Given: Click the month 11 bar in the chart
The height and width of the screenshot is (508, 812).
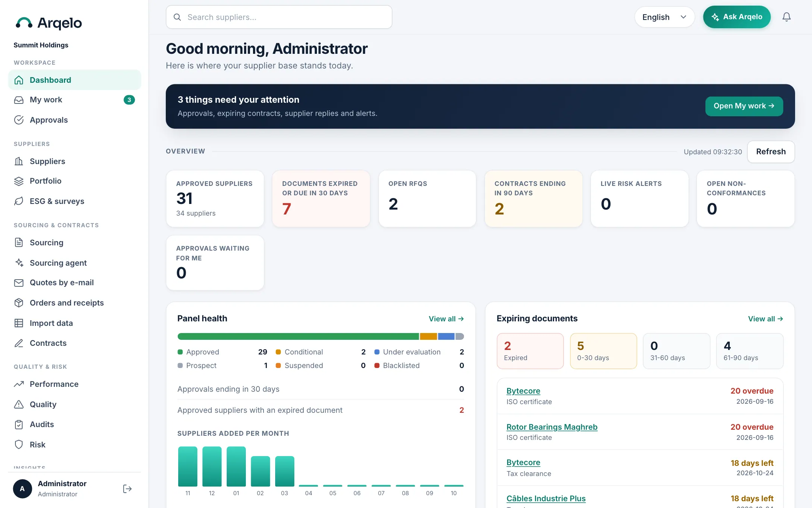Looking at the screenshot, I should tap(188, 467).
